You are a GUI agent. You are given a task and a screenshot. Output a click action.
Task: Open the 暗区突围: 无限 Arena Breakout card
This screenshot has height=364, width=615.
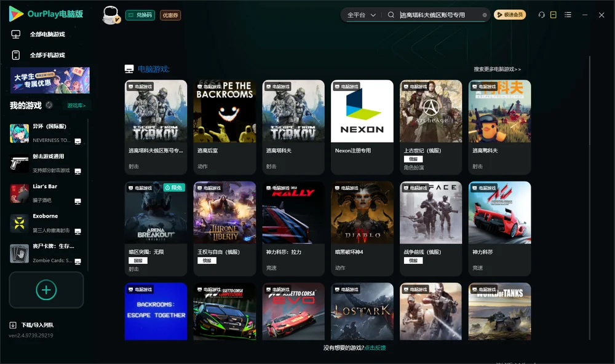(156, 229)
